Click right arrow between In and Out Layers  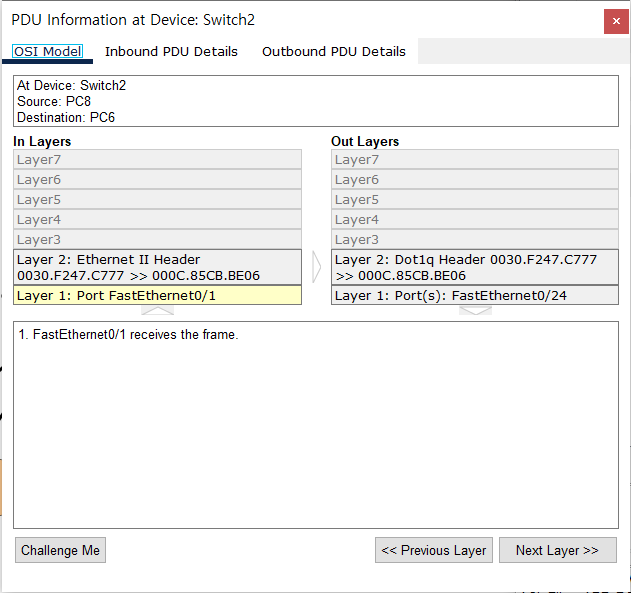click(317, 267)
